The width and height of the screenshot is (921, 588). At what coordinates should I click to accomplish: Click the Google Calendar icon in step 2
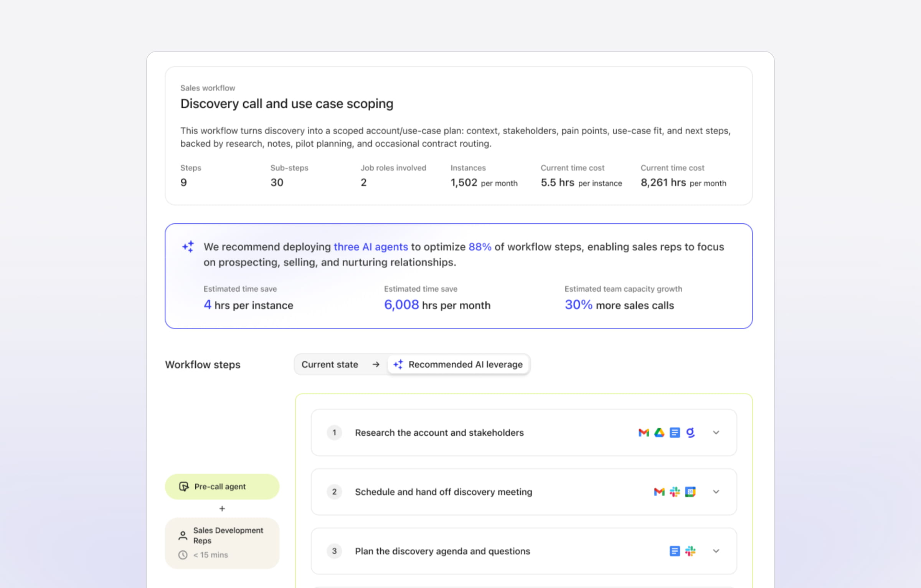click(x=690, y=492)
